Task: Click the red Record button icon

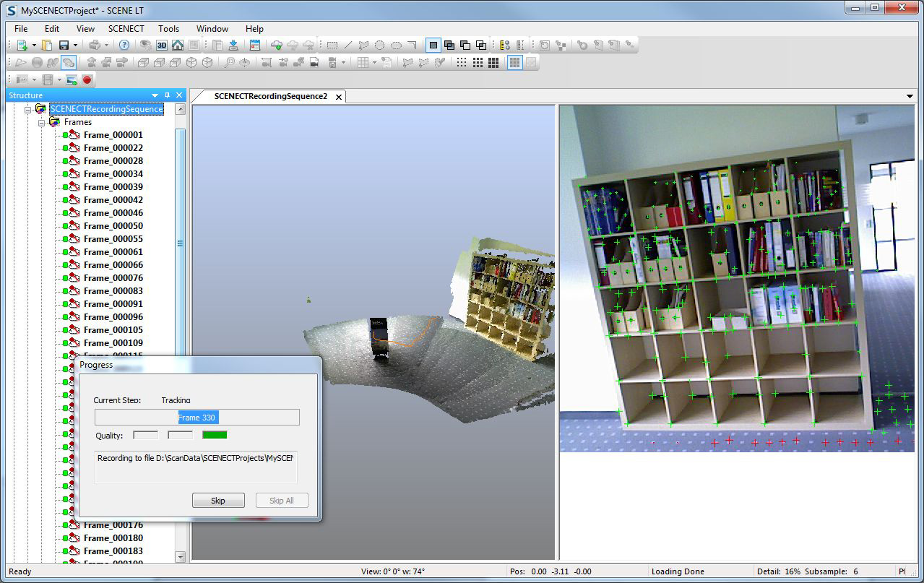Action: pos(87,79)
